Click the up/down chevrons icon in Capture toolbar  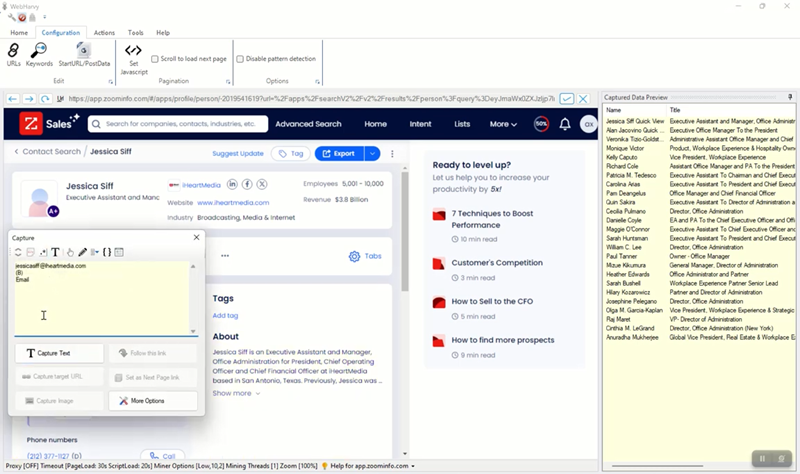[18, 252]
